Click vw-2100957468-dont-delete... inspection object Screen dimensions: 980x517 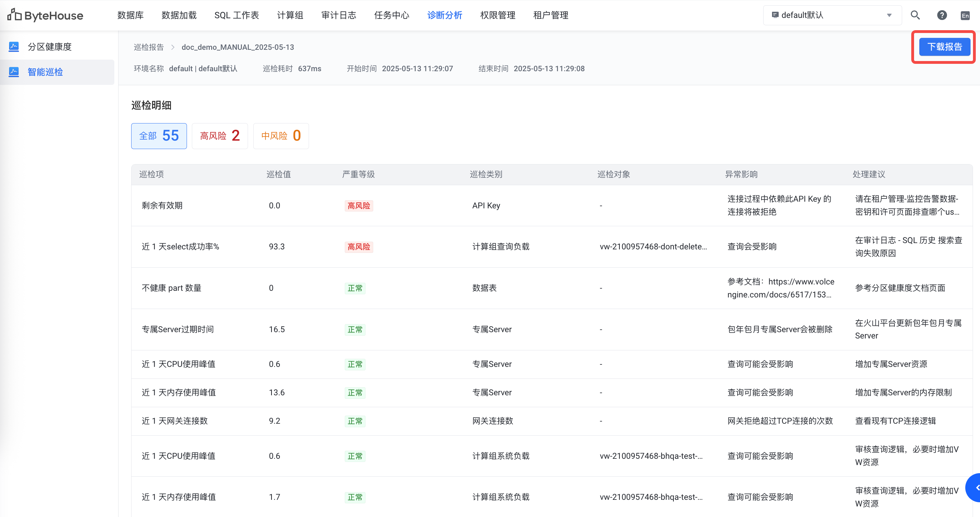[653, 247]
